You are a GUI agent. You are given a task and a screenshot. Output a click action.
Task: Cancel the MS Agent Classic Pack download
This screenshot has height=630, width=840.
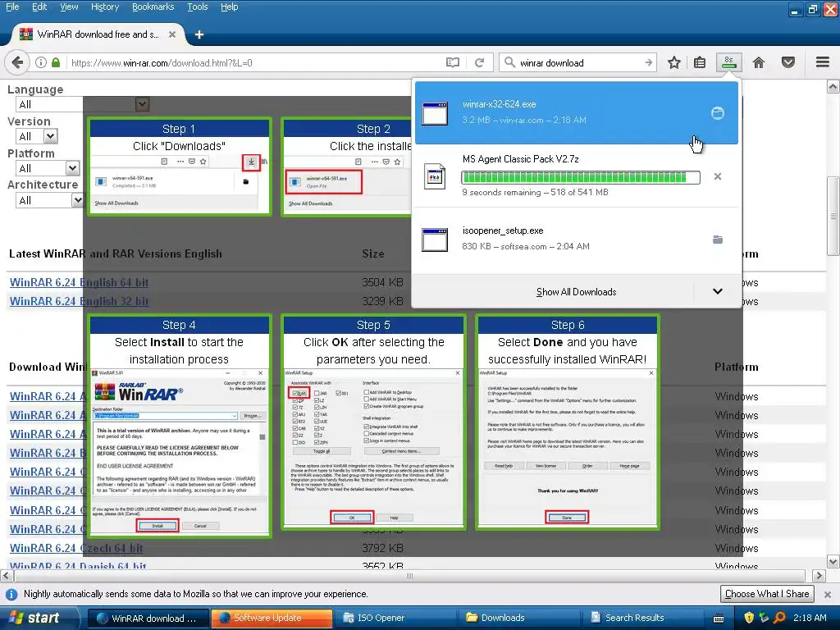(717, 176)
